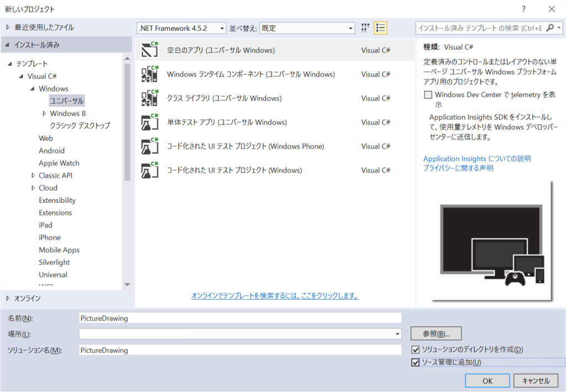Select 空白のアプリ (ユニバーサル Windows) template
The image size is (566, 392).
point(275,50)
